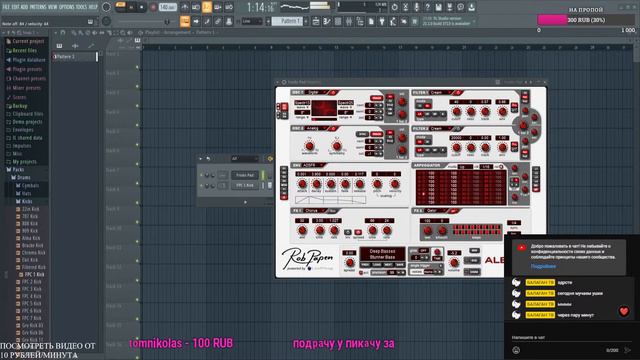Viewport: 640px width, 360px height.
Task: Toggle the metronome icon in the recording panel
Action: (x=185, y=7)
